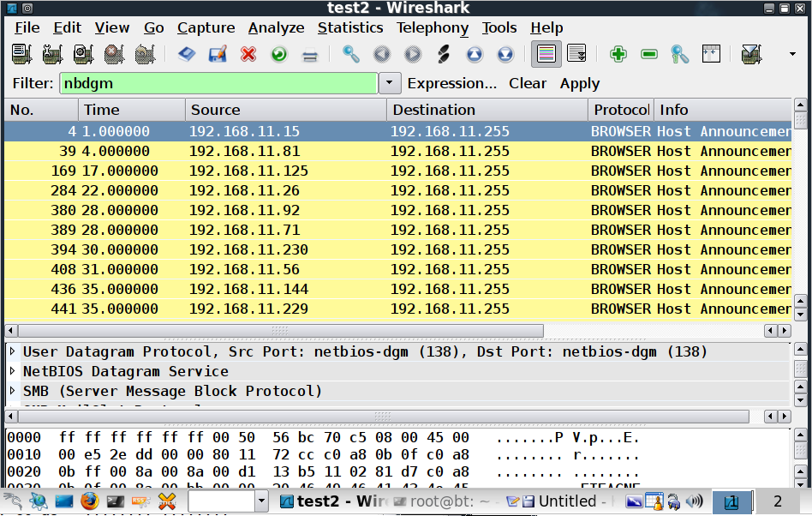Stop the running capture

click(115, 54)
